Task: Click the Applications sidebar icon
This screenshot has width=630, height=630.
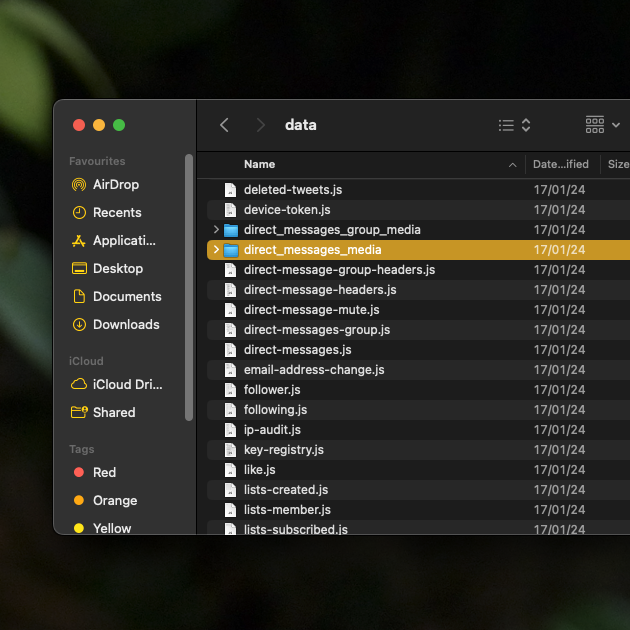Action: 79,240
